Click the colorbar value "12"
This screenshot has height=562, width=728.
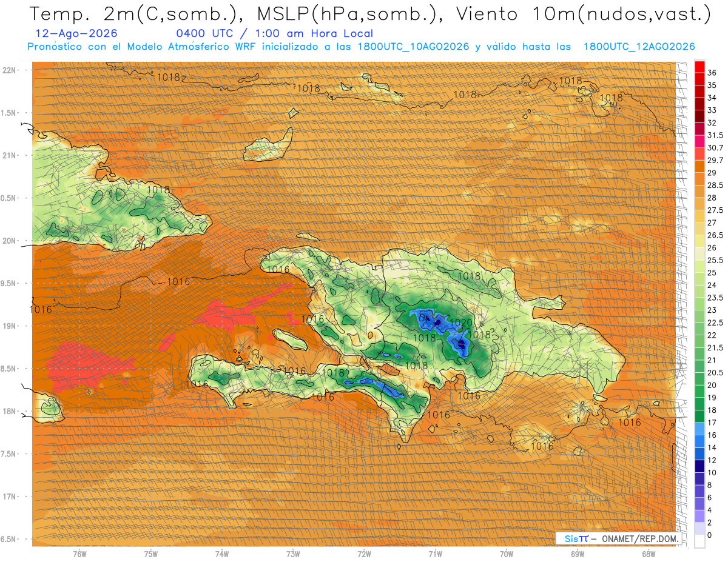pyautogui.click(x=712, y=460)
